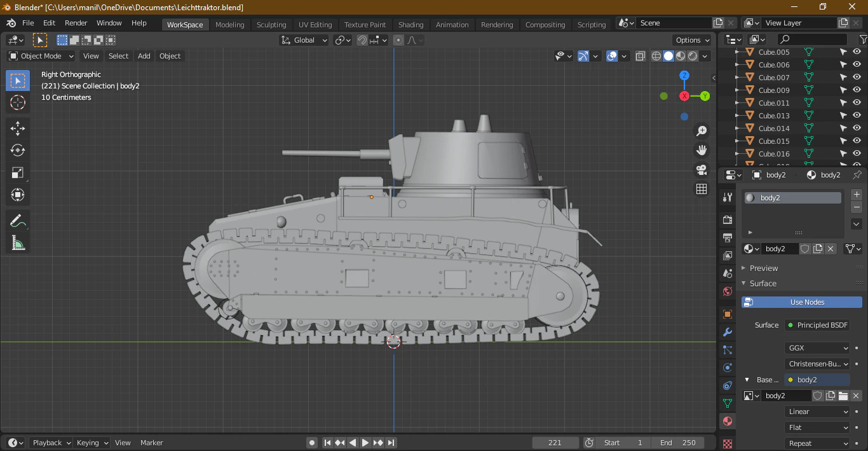Viewport: 868px width, 451px height.
Task: Open the Object Constraints properties tab
Action: (728, 385)
